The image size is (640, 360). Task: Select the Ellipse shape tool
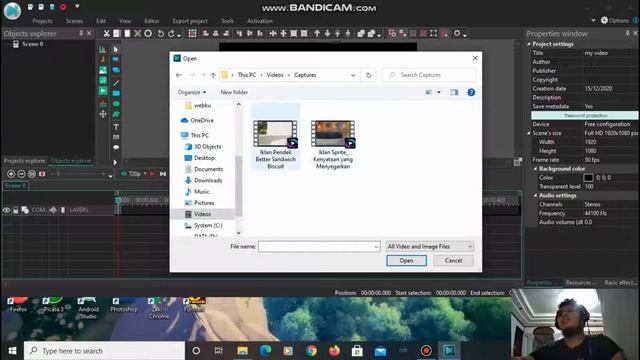[x=116, y=104]
